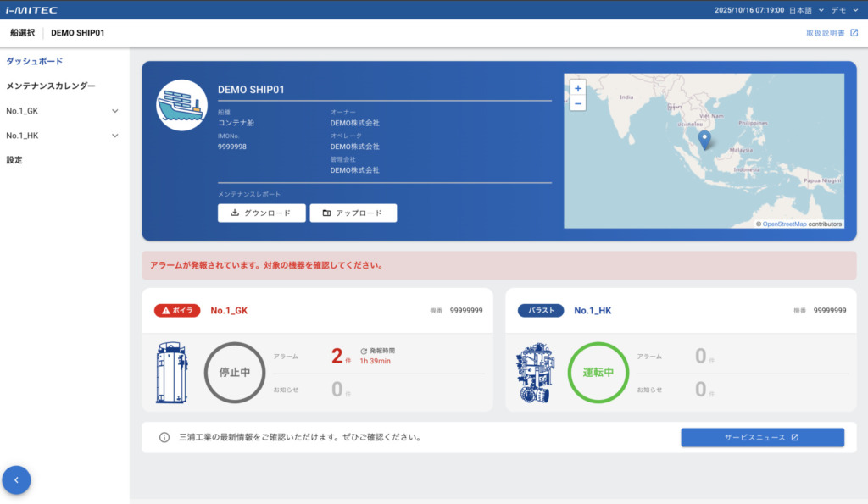Open メンテナンスカレンダー in the sidebar

click(x=51, y=86)
